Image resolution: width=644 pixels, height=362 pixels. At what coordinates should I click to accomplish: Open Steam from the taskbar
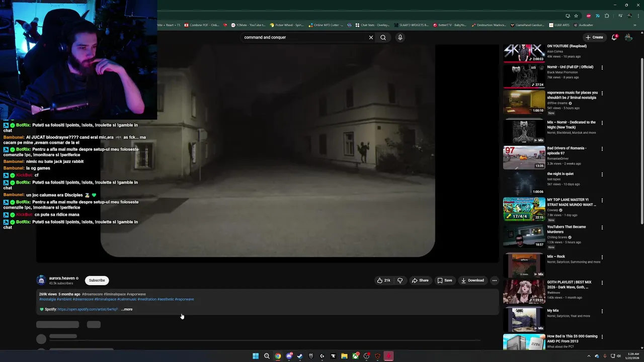coord(300,356)
